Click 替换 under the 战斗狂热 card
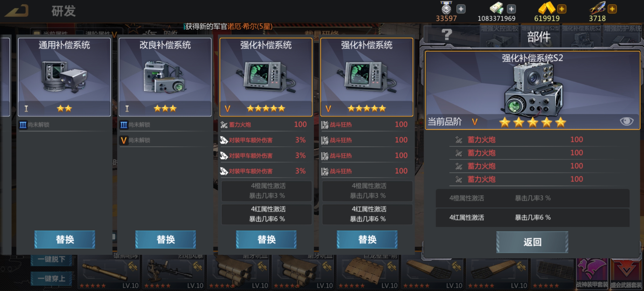The width and height of the screenshot is (644, 291). [x=367, y=239]
